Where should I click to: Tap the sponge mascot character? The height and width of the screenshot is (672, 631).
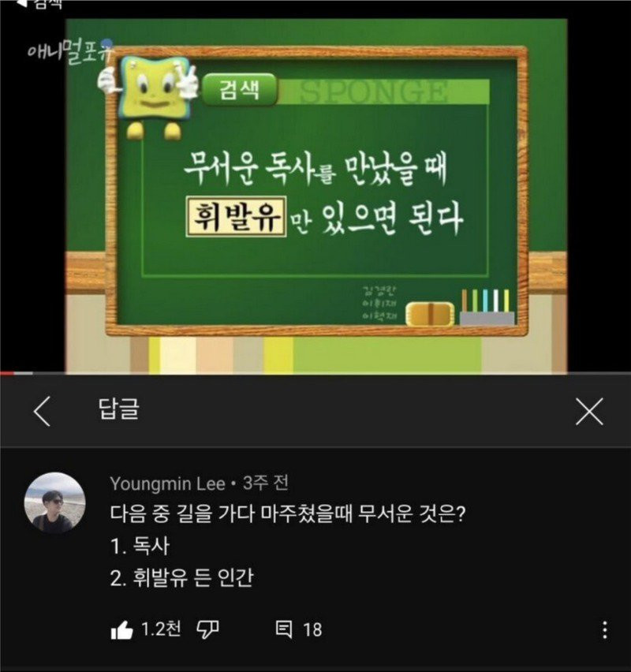(149, 95)
